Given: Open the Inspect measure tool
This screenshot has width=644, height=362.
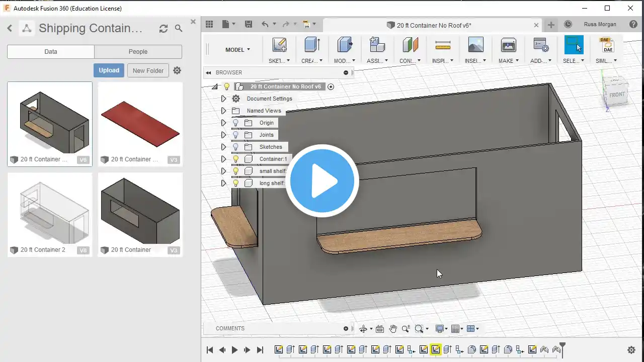Looking at the screenshot, I should click(x=443, y=45).
